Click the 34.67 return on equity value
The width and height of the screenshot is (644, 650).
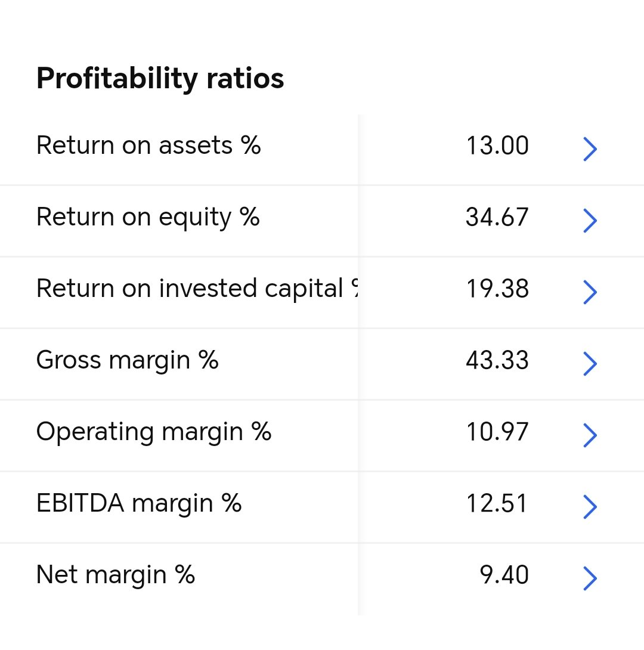tap(497, 217)
